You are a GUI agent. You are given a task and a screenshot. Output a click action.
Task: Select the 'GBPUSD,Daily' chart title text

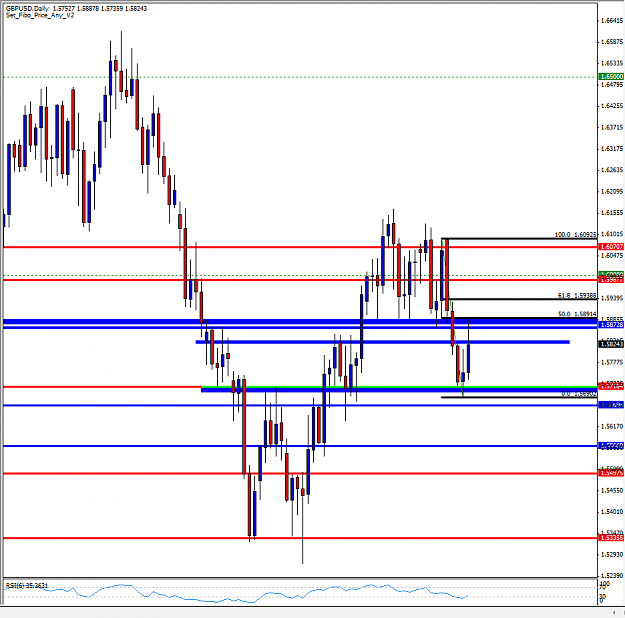click(28, 8)
